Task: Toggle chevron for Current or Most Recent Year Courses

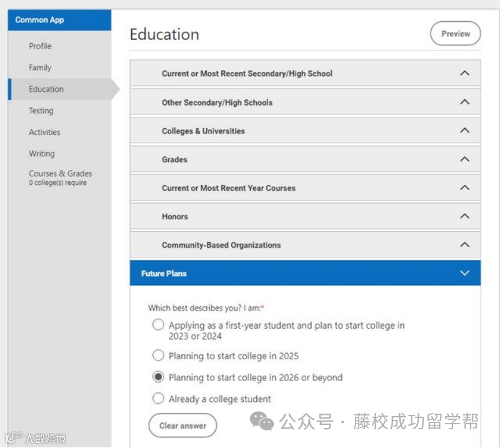Action: click(x=464, y=187)
